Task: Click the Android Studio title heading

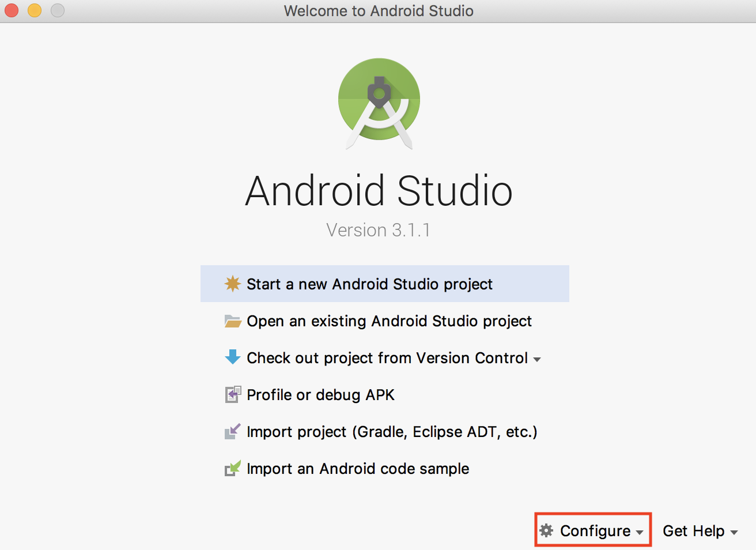Action: pos(379,190)
